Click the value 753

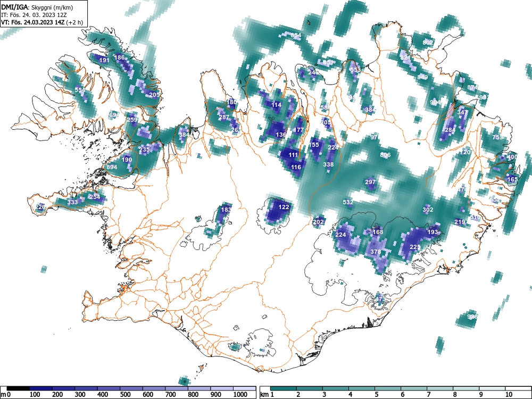(498, 137)
